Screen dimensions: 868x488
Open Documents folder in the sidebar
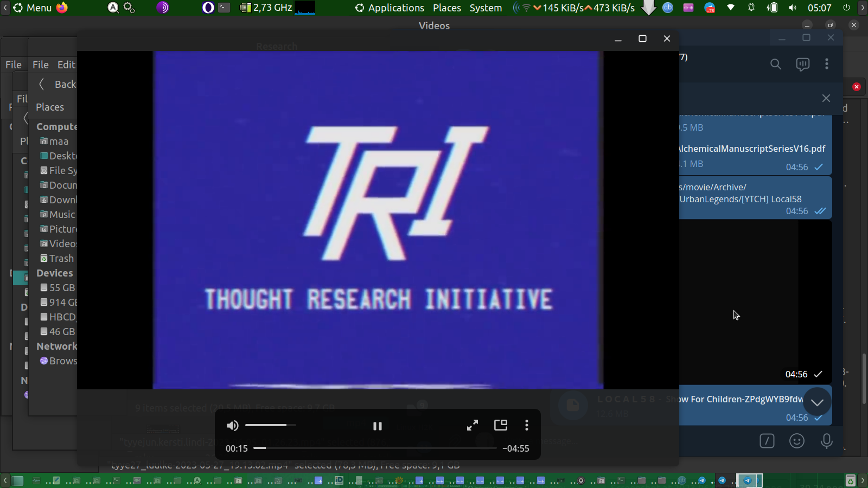click(x=58, y=185)
